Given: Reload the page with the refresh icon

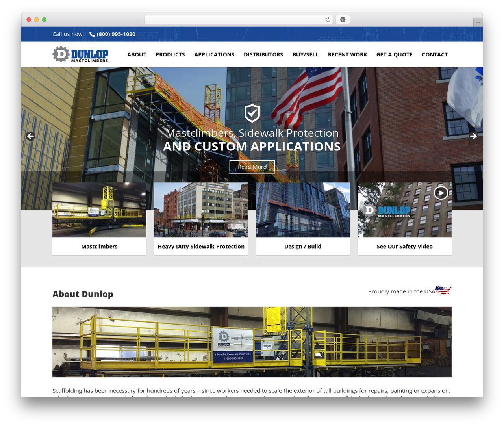Looking at the screenshot, I should [x=328, y=20].
